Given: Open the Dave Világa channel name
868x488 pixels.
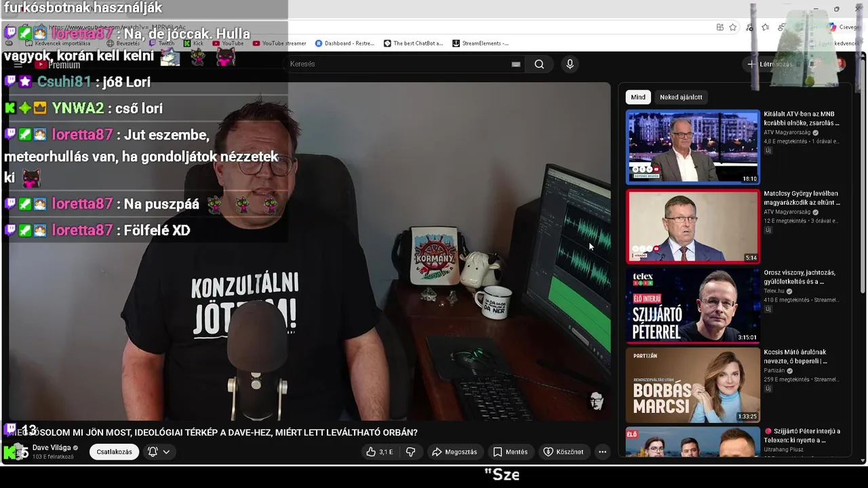Looking at the screenshot, I should tap(52, 448).
